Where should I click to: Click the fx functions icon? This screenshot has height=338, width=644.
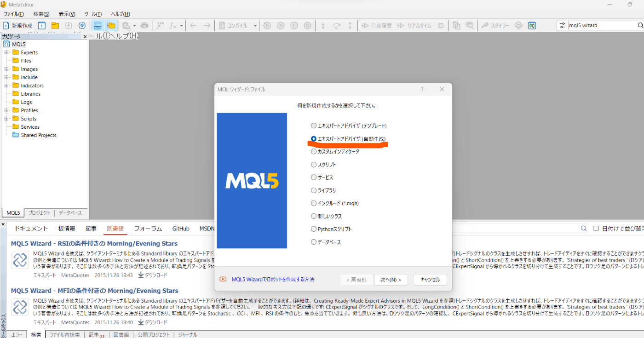[x=173, y=26]
